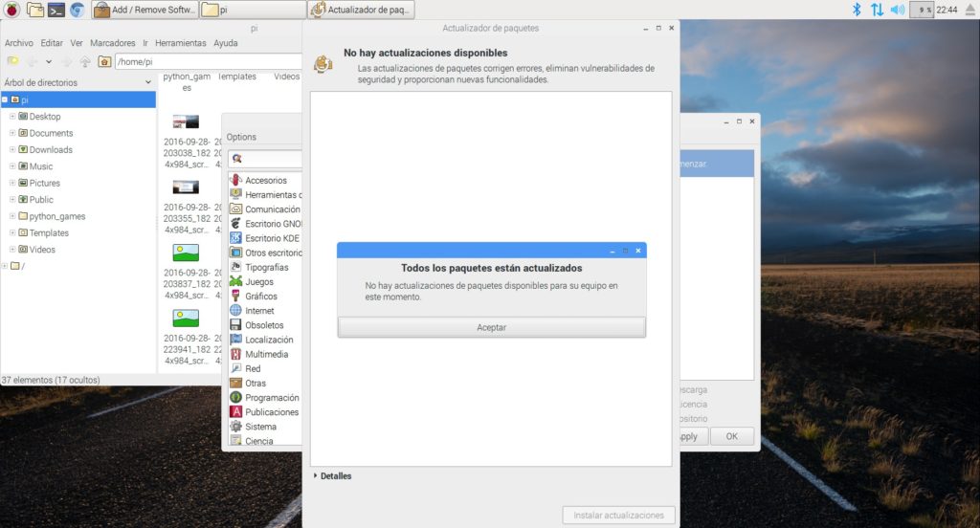Expand the Desktop tree node
Screen dimensions: 980x528
[x=11, y=117]
